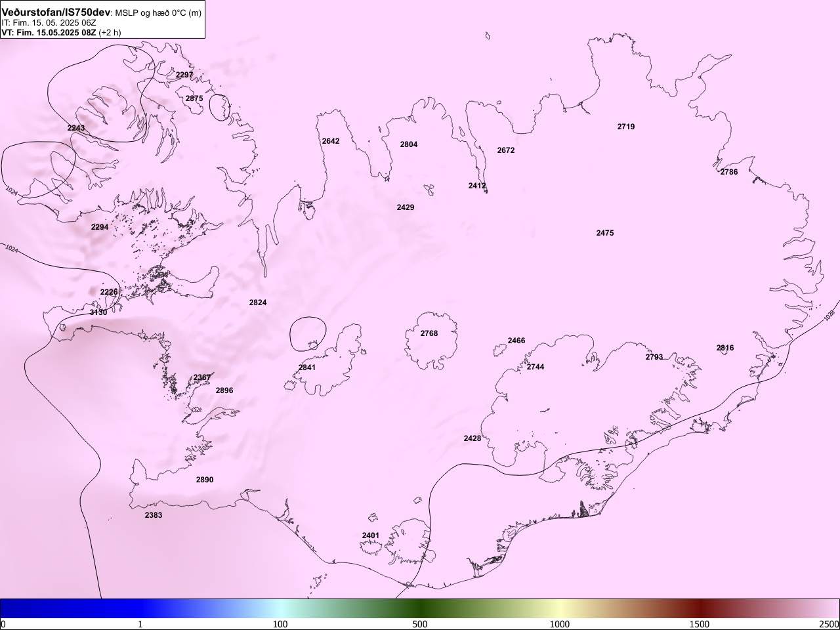Viewport: 840px width, 630px height.
Task: Click the height value 2367
Action: tap(202, 377)
